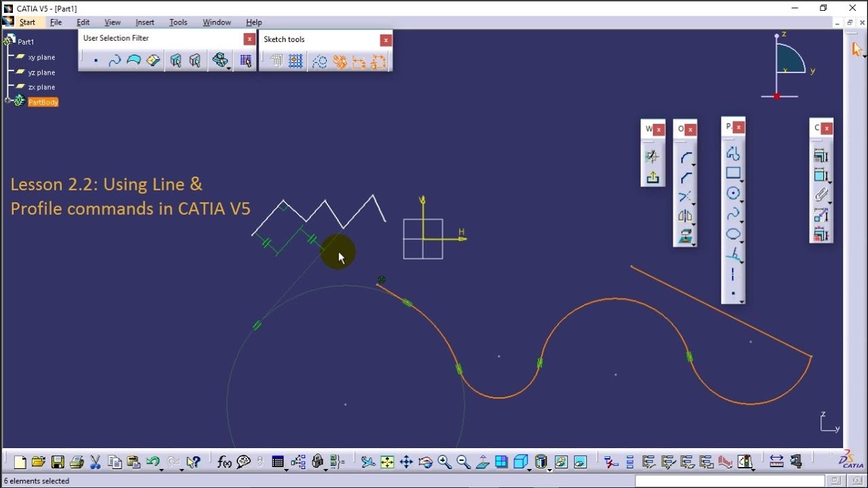Open the View menu
This screenshot has width=868, height=488.
113,22
